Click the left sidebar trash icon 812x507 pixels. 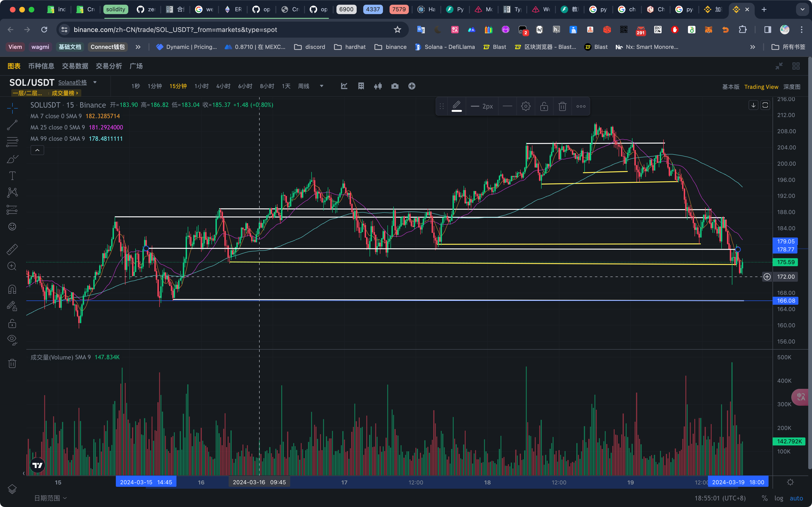12,363
